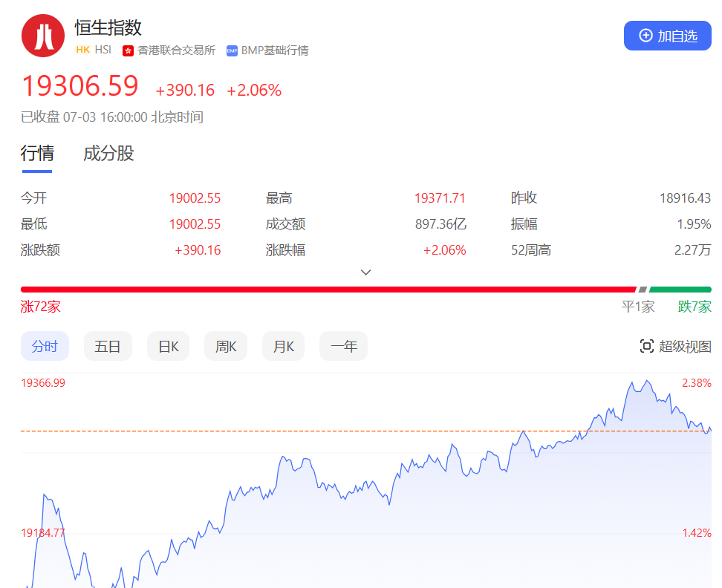Viewport: 722px width, 588px height.
Task: Click the chart axis label 1.42%
Action: tap(697, 533)
